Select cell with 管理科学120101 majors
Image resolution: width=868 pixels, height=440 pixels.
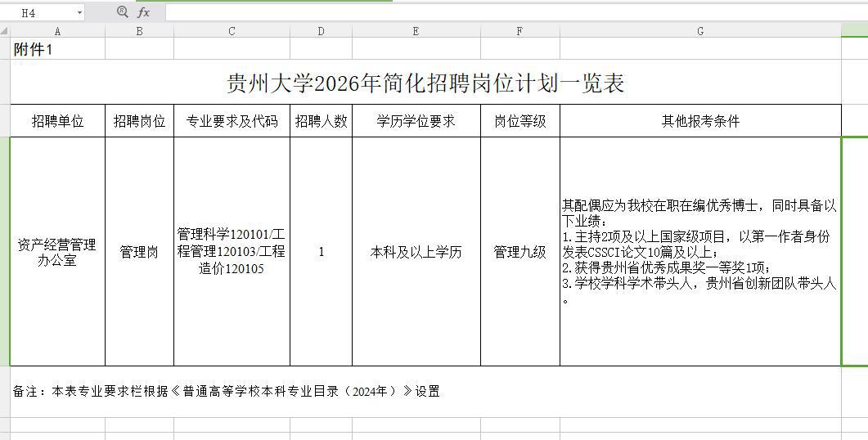pos(232,252)
